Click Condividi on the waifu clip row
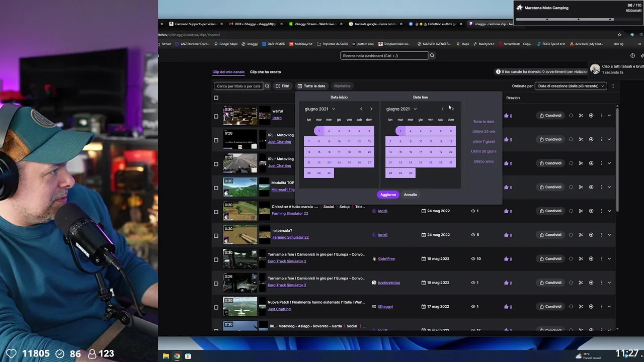The image size is (644, 362). coord(550,115)
